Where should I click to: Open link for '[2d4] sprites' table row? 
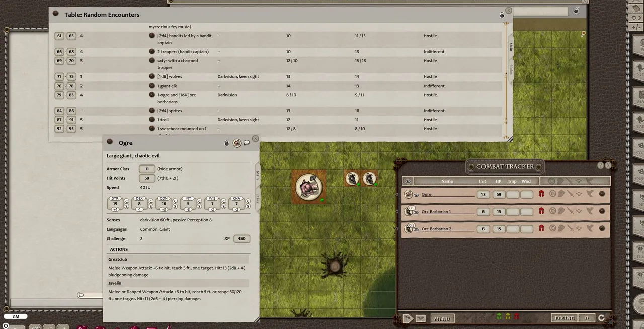[152, 111]
